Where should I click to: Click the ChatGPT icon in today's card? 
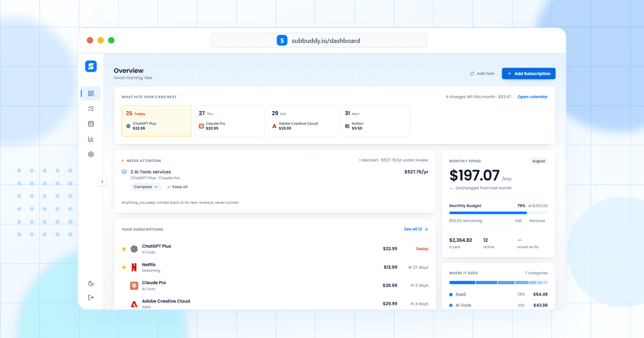tap(128, 126)
